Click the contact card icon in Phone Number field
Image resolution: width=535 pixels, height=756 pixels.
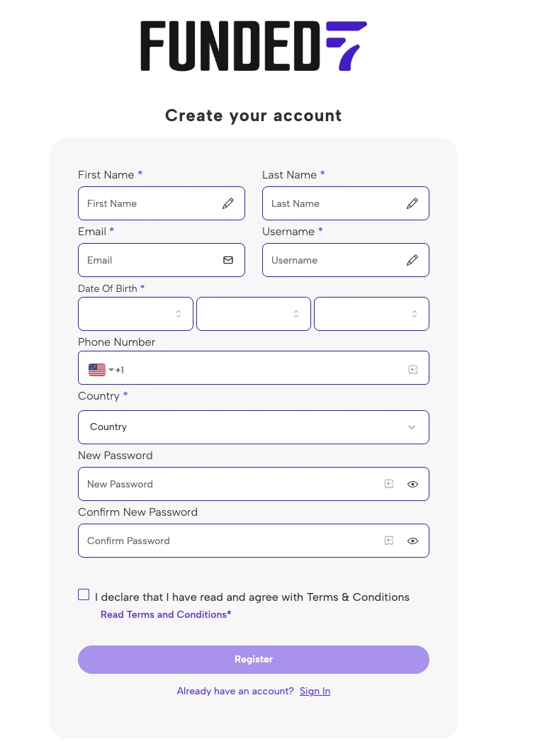point(413,370)
